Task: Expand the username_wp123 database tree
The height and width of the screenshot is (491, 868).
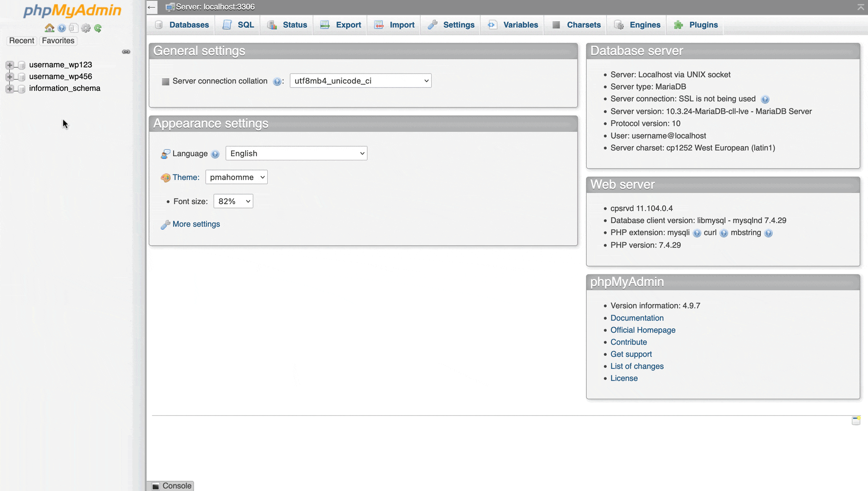Action: tap(10, 65)
